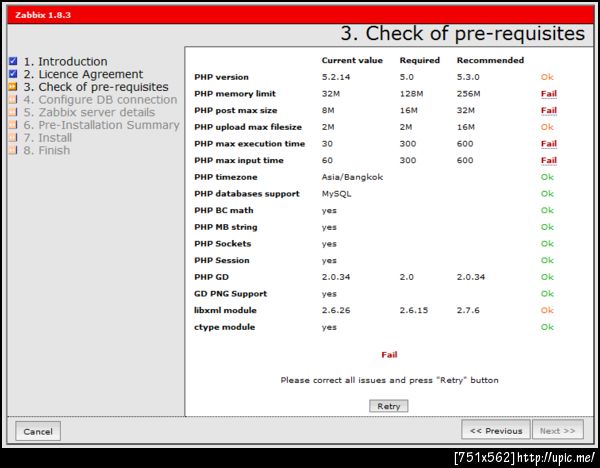Click the Ok status for PHP MB string
Image resolution: width=600 pixels, height=468 pixels.
pyautogui.click(x=547, y=227)
